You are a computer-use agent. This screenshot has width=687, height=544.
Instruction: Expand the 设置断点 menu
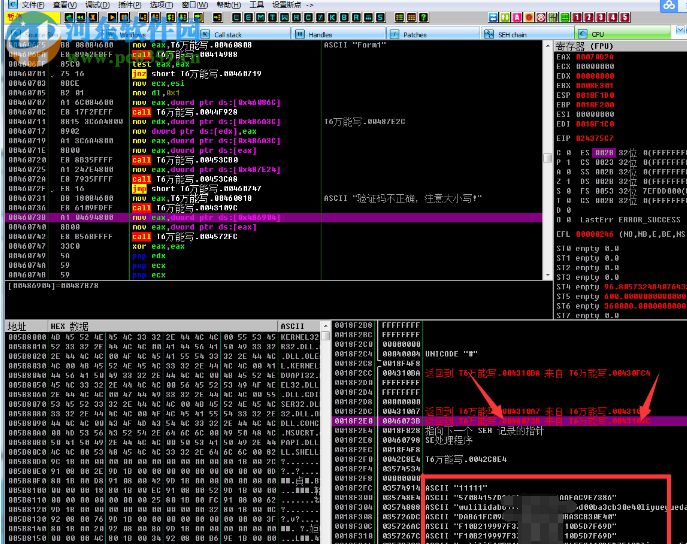pyautogui.click(x=286, y=5)
